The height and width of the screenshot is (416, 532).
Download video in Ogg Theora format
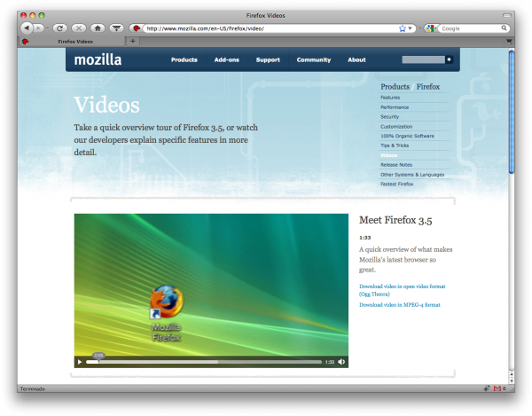(x=402, y=290)
